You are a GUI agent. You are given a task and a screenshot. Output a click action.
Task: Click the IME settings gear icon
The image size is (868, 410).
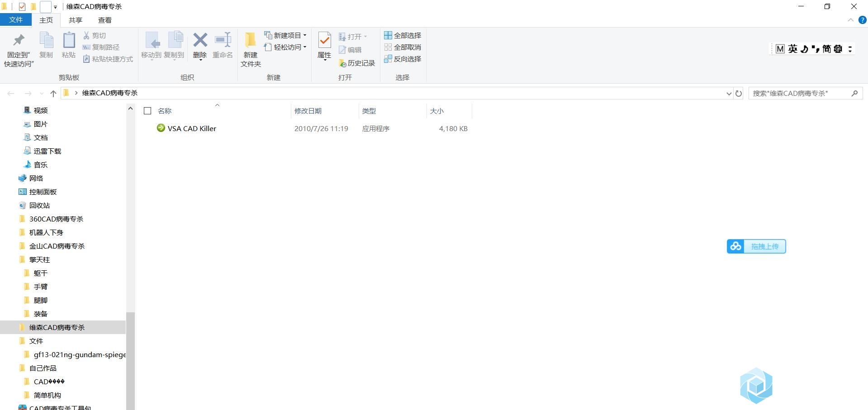click(x=838, y=49)
